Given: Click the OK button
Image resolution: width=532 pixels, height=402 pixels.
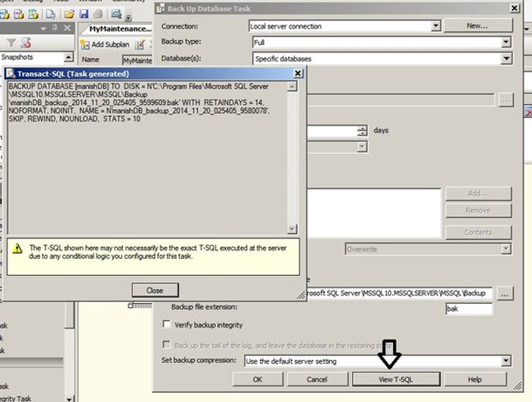Looking at the screenshot, I should [258, 379].
